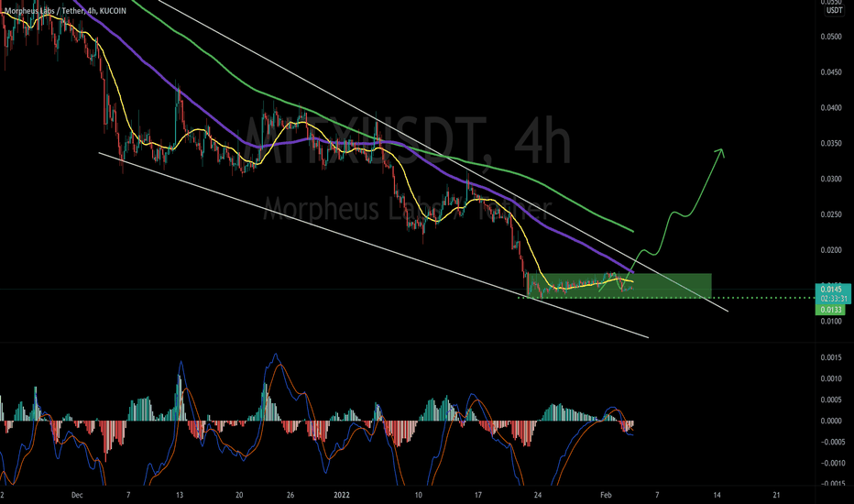Click the 10 date label
The height and width of the screenshot is (504, 854).
tap(418, 495)
